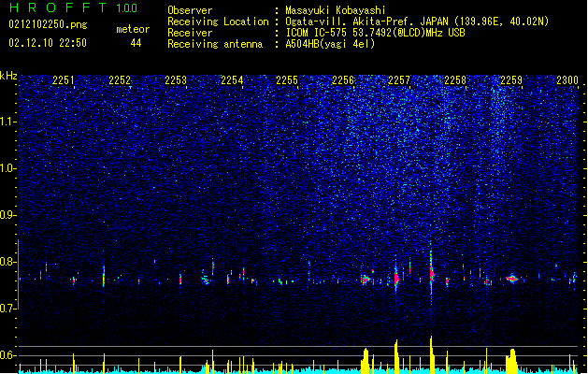Click the Receiving antenna A504HB text

coord(271,44)
